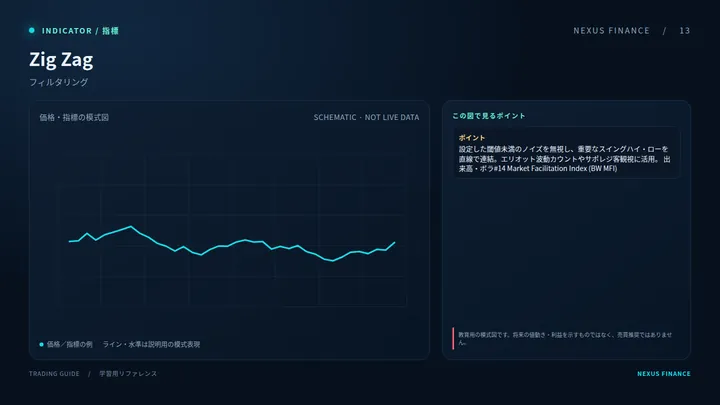Viewport: 720px width, 405px height.
Task: Click the 'この図で見るポイント' panel heading
Action: [x=489, y=116]
